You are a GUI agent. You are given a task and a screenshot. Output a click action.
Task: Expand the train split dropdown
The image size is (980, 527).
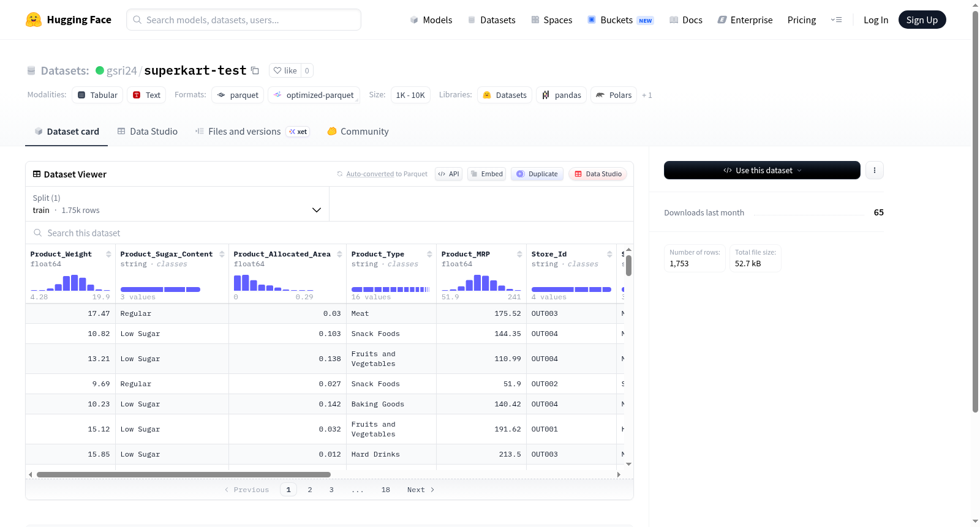pos(177,204)
